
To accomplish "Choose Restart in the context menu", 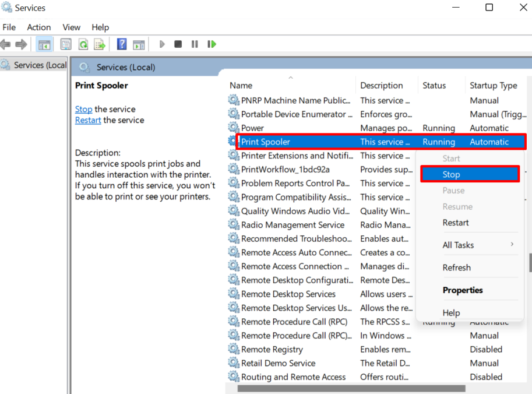I will (x=456, y=223).
